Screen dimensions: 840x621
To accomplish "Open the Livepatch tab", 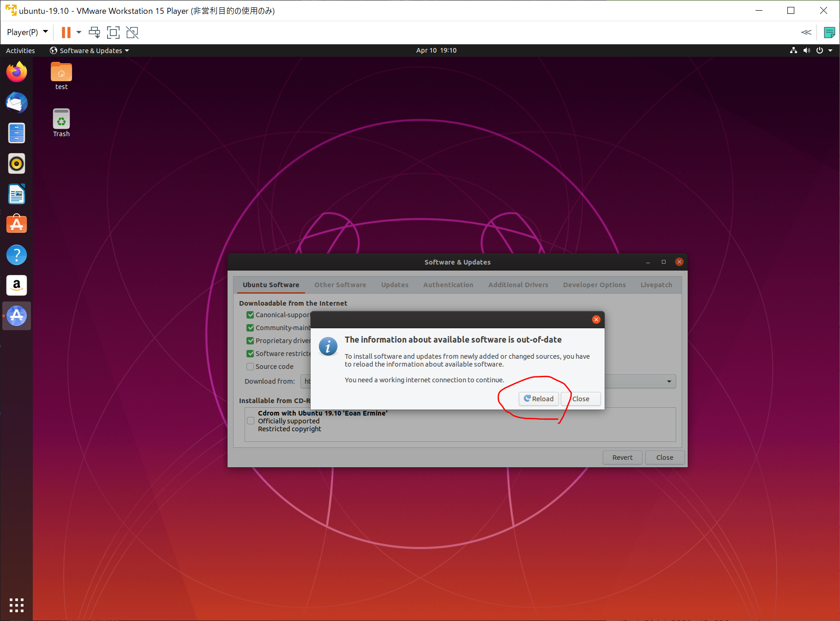I will coord(656,285).
